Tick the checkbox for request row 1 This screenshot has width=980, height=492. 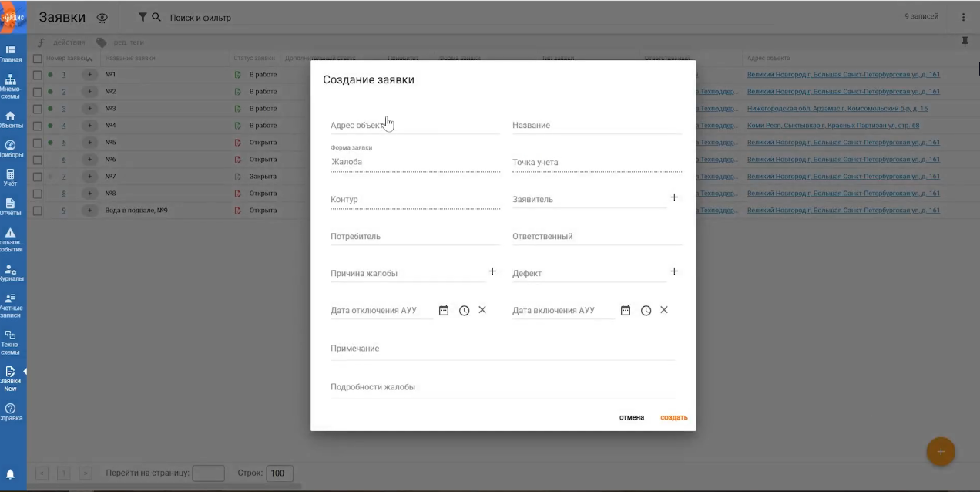(x=37, y=75)
